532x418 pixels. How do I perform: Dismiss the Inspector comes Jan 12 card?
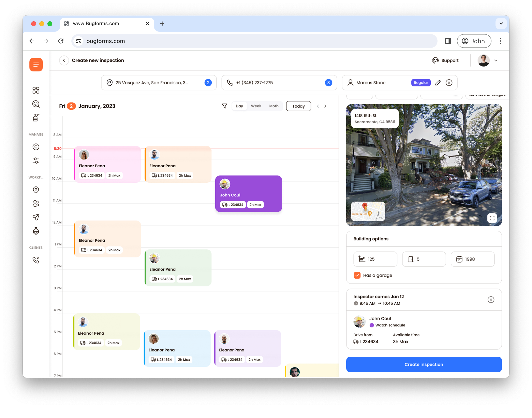(x=491, y=299)
